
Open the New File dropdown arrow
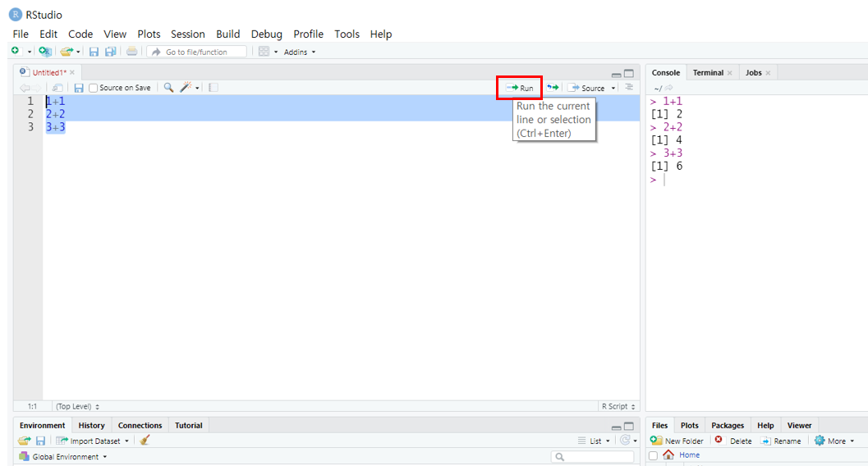30,52
